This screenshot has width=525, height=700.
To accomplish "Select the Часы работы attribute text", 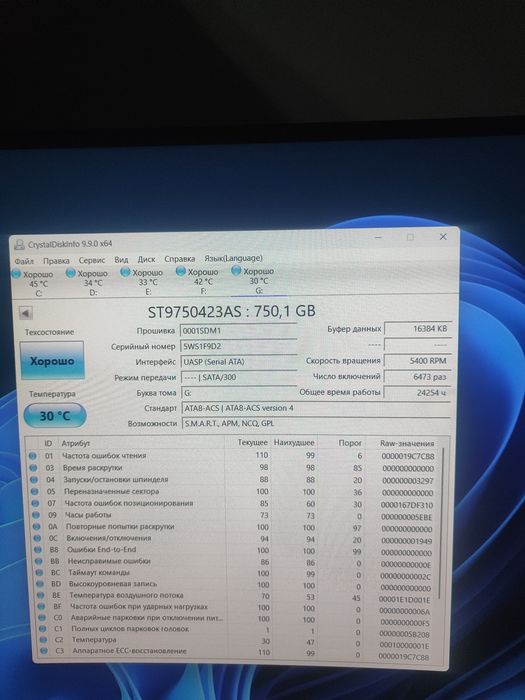I will tap(88, 515).
